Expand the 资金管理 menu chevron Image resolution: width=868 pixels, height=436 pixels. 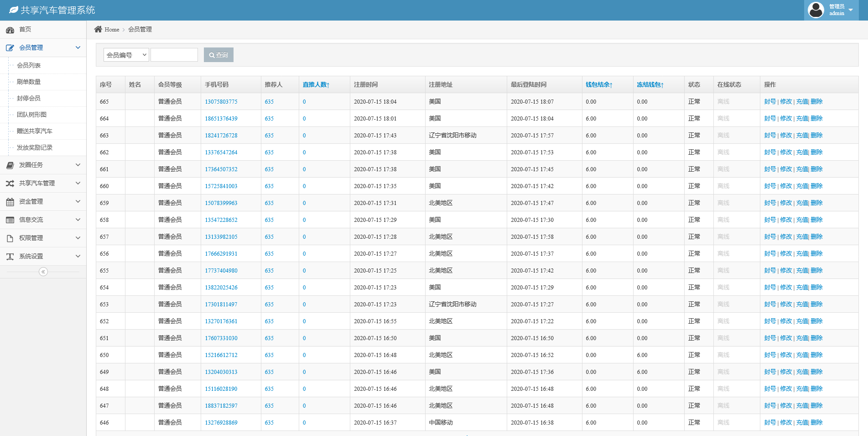click(x=78, y=201)
